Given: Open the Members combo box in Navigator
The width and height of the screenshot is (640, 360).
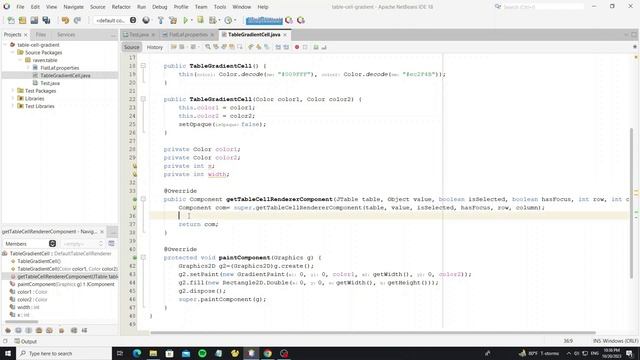Looking at the screenshot, I should click(x=29, y=244).
